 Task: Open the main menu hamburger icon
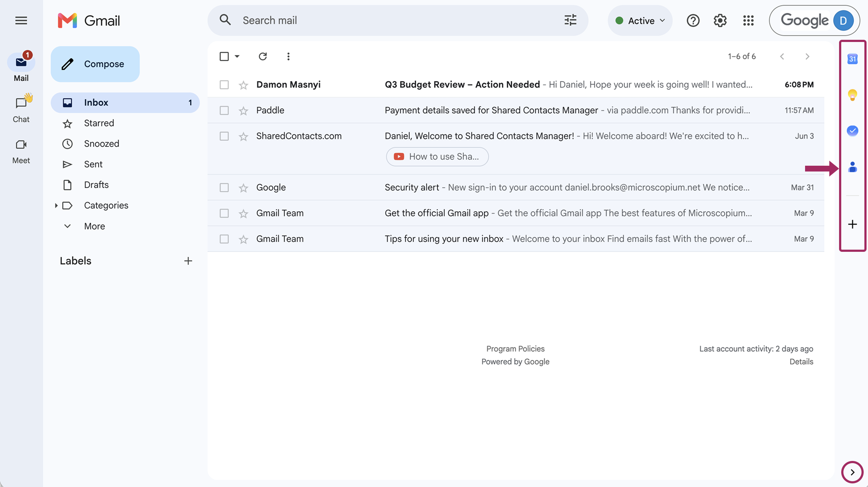pos(21,21)
